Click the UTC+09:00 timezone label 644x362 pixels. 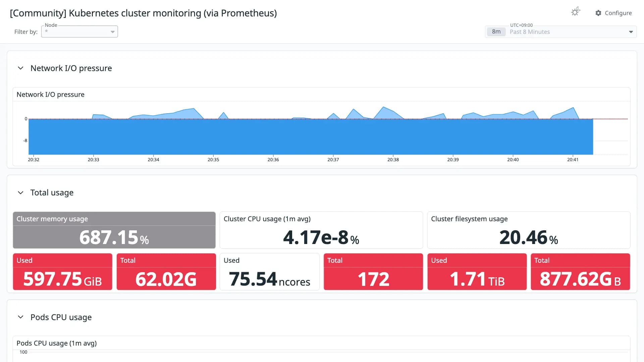pyautogui.click(x=521, y=25)
